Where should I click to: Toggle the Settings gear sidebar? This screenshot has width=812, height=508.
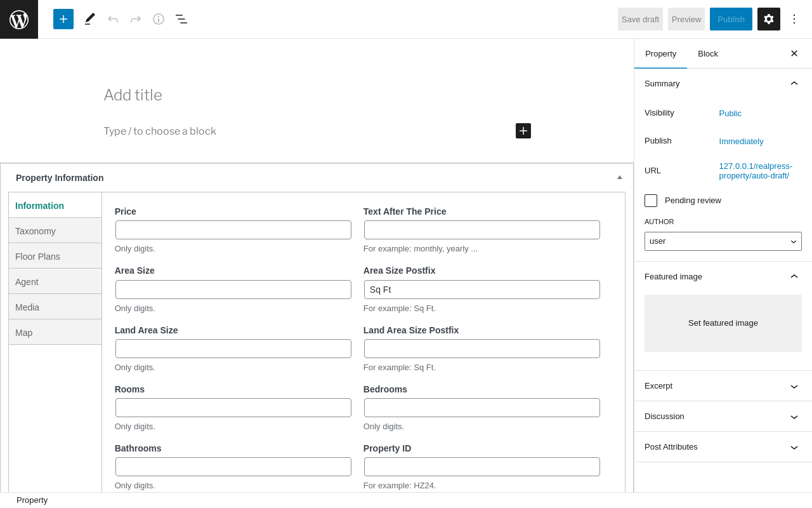(x=769, y=19)
